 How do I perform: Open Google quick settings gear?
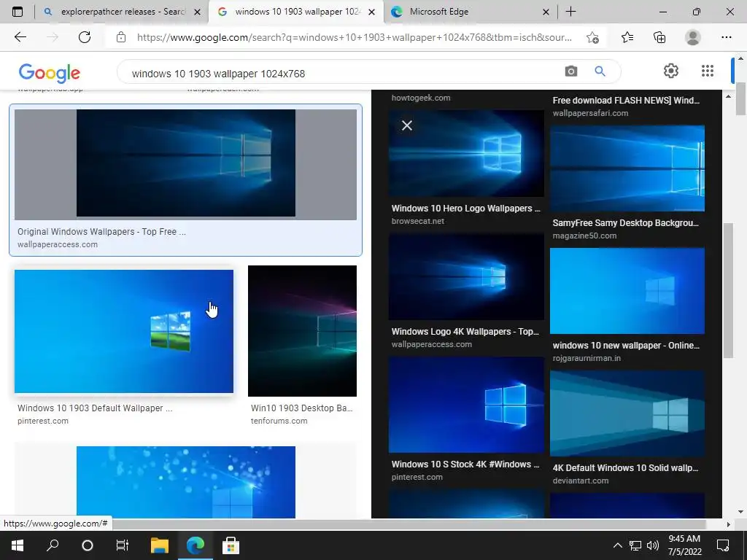pyautogui.click(x=671, y=71)
